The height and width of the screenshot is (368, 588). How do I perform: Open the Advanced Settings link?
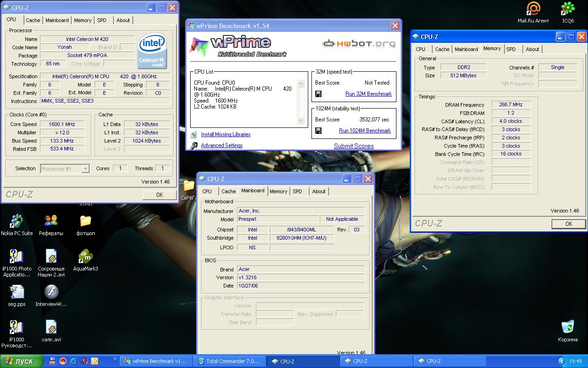click(222, 145)
